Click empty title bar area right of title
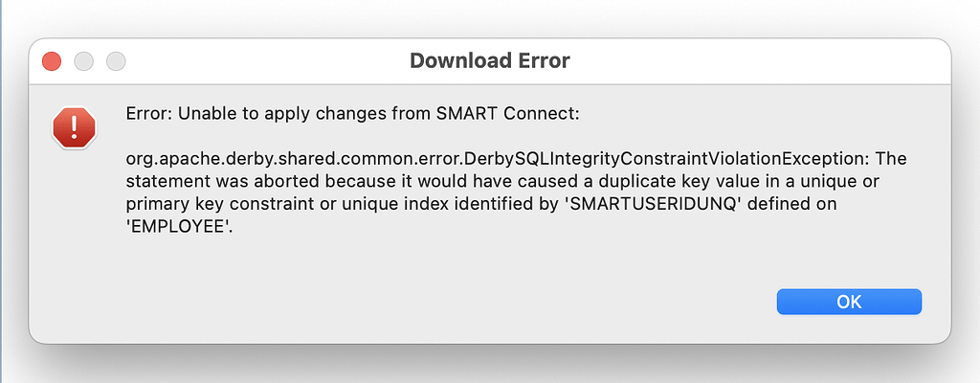 [750, 61]
